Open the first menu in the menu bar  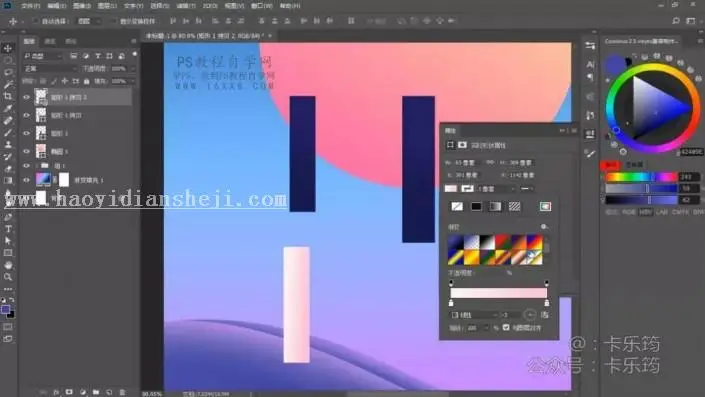click(x=31, y=6)
